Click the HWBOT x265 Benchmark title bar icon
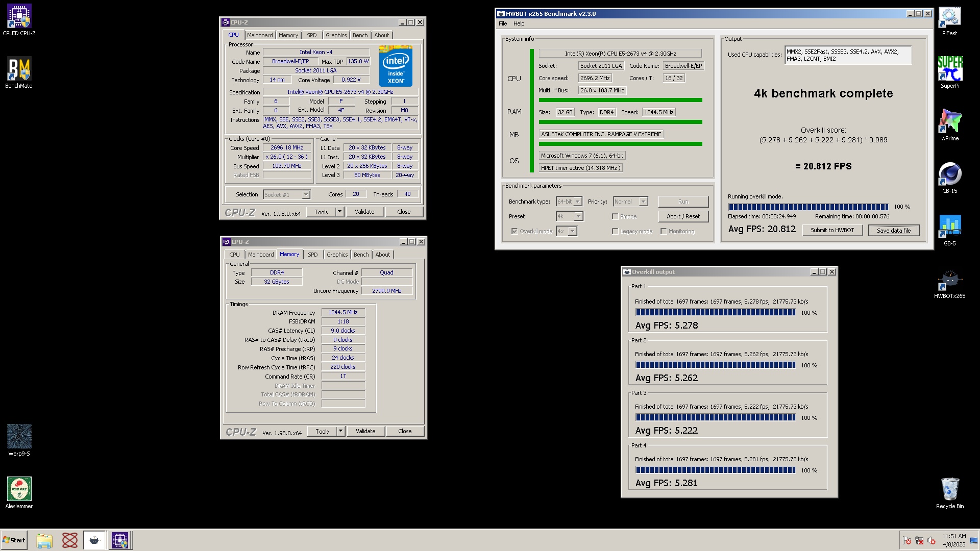The height and width of the screenshot is (551, 980). pyautogui.click(x=501, y=14)
